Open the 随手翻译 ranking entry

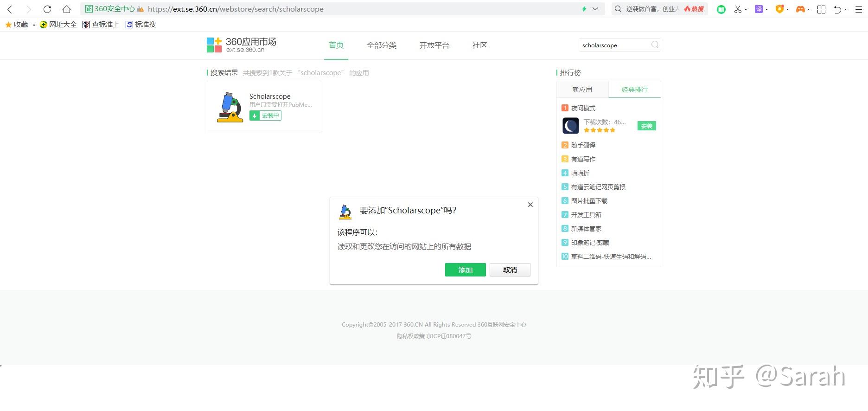click(x=583, y=145)
